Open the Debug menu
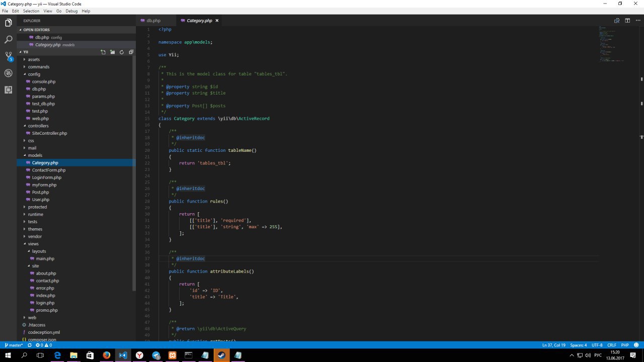 pyautogui.click(x=71, y=11)
